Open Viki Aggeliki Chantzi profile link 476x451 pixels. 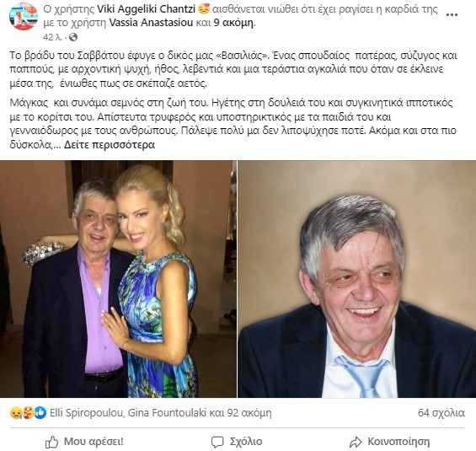pos(146,9)
